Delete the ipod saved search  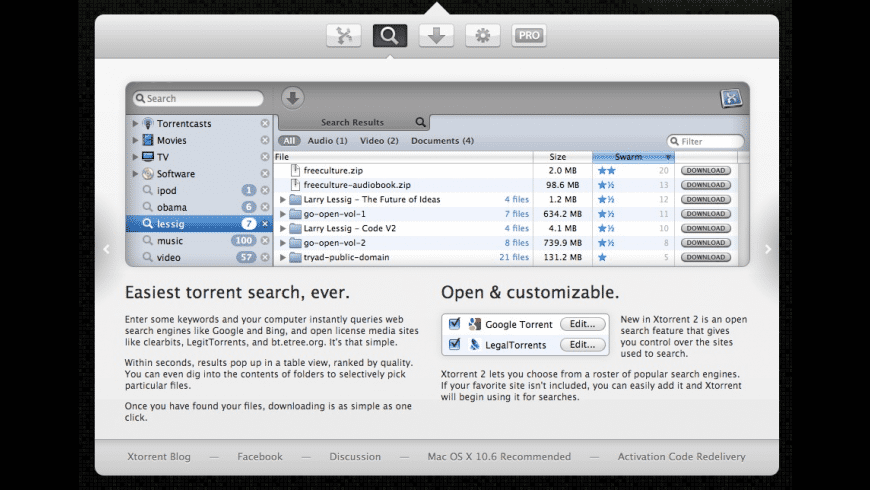pyautogui.click(x=265, y=190)
